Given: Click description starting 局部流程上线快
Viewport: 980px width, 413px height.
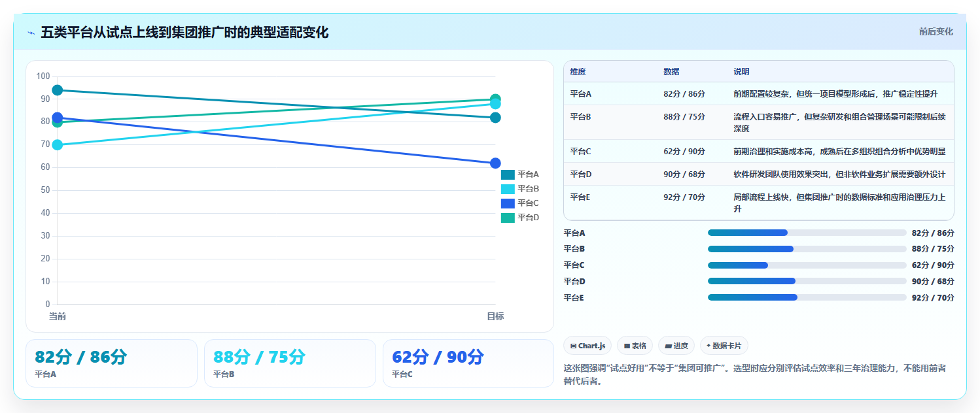Looking at the screenshot, I should pyautogui.click(x=839, y=203).
